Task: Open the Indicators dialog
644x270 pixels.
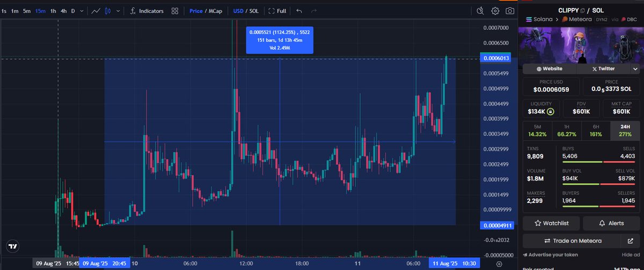Action: point(147,11)
